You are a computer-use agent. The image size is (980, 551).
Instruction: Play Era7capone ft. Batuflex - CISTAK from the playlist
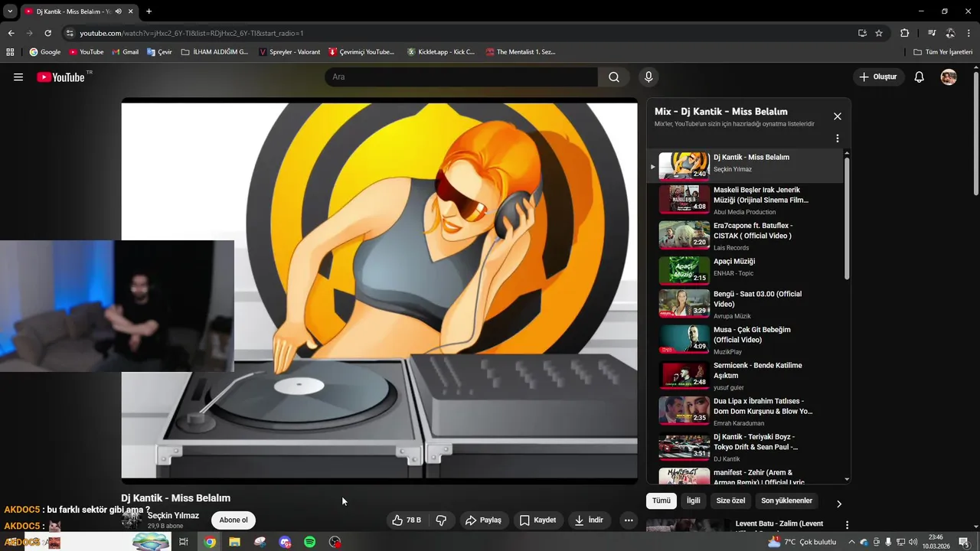(x=745, y=236)
